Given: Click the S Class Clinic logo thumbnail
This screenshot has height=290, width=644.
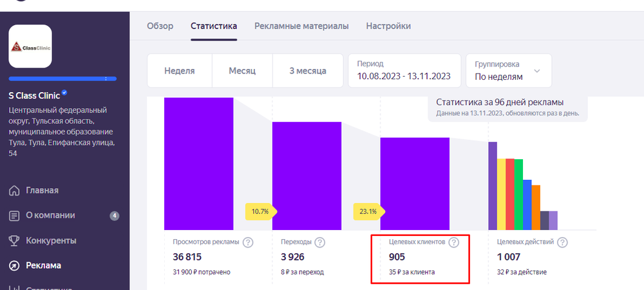Looking at the screenshot, I should [30, 46].
